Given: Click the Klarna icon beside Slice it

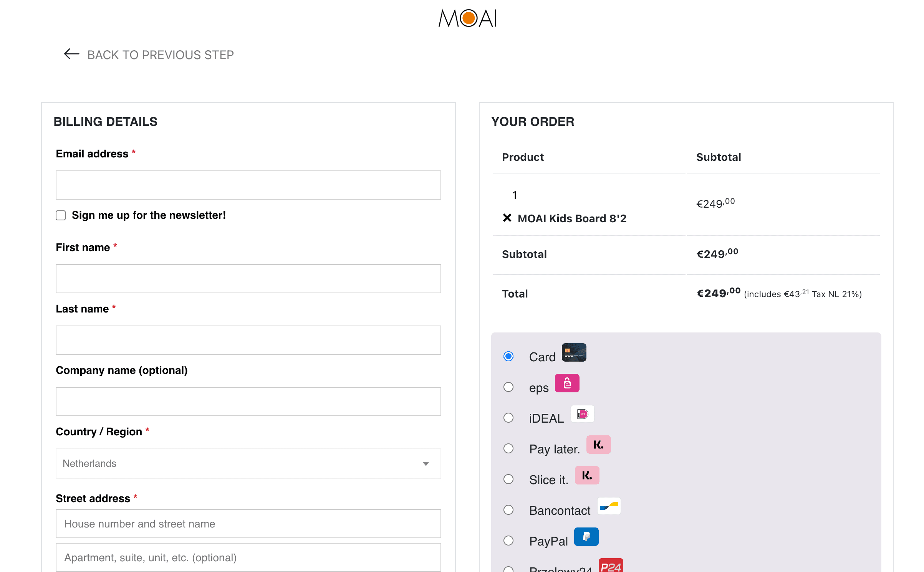Looking at the screenshot, I should tap(587, 475).
